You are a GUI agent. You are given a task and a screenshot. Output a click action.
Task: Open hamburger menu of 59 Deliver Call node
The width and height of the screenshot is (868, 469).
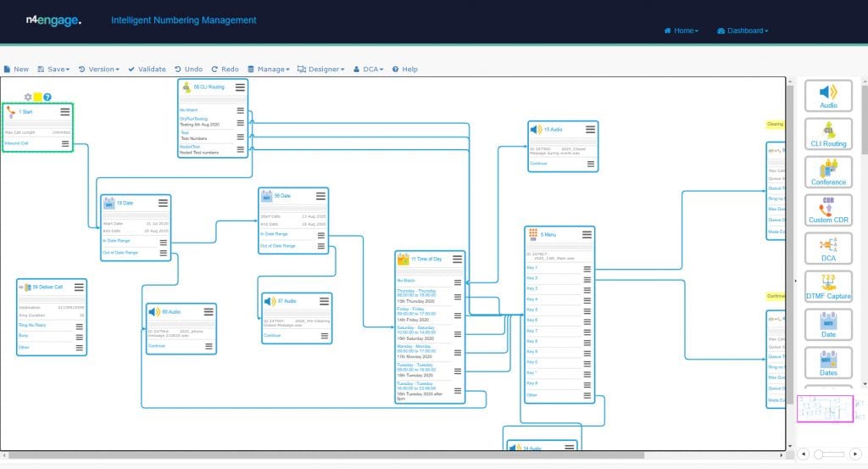(x=79, y=287)
